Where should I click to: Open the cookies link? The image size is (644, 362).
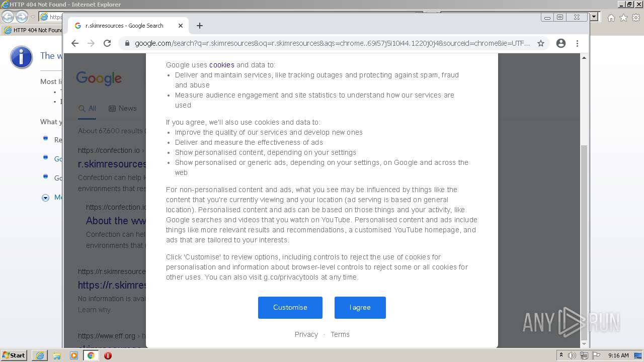coord(222,65)
